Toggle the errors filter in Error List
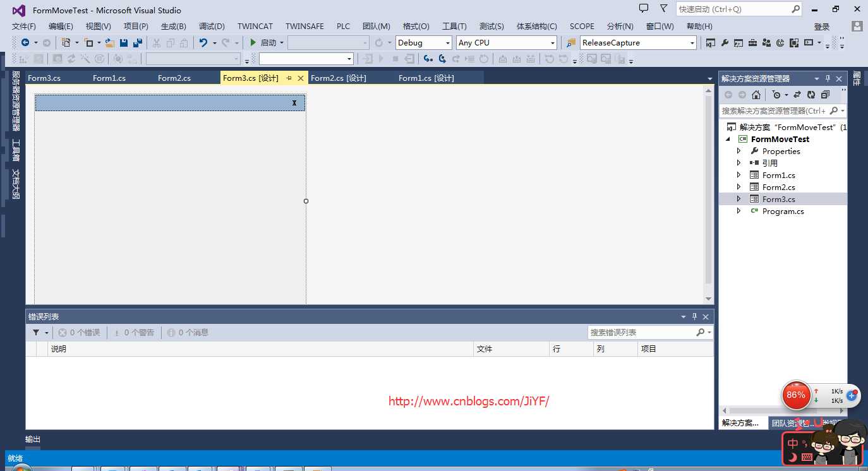Screen dimensions: 868x471 tap(80, 333)
